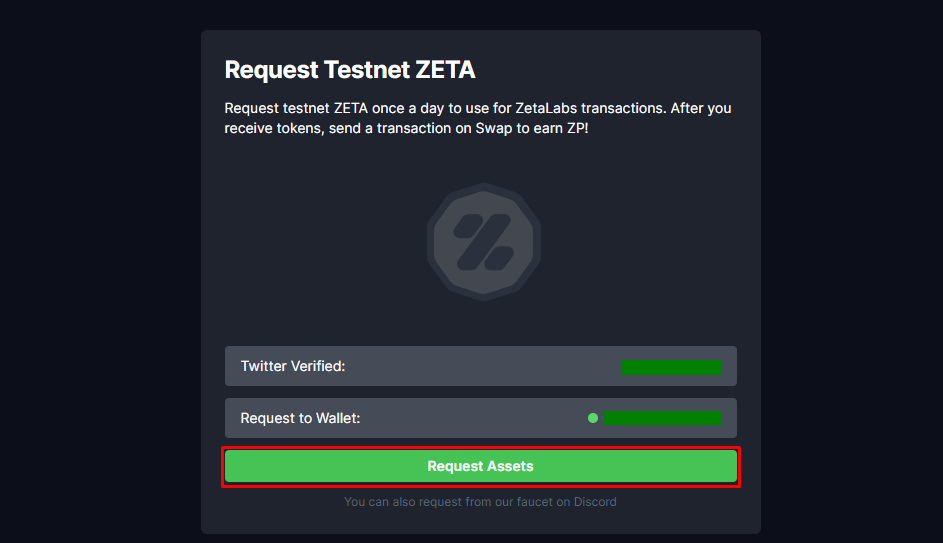The image size is (943, 543).
Task: Open the Discord faucet link text
Action: tap(481, 502)
